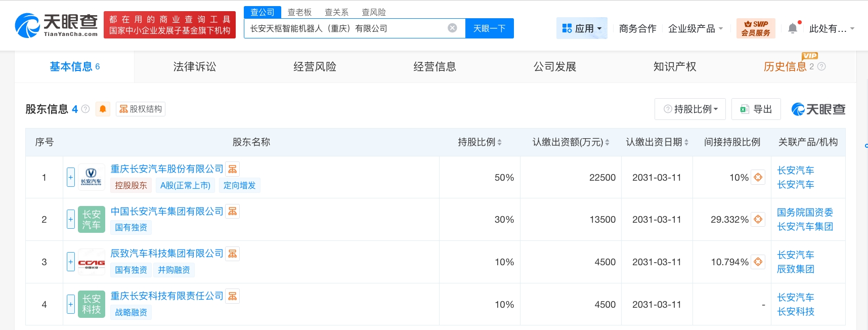The height and width of the screenshot is (330, 868).
Task: Click the TianYanCha logo in header
Action: click(x=56, y=25)
